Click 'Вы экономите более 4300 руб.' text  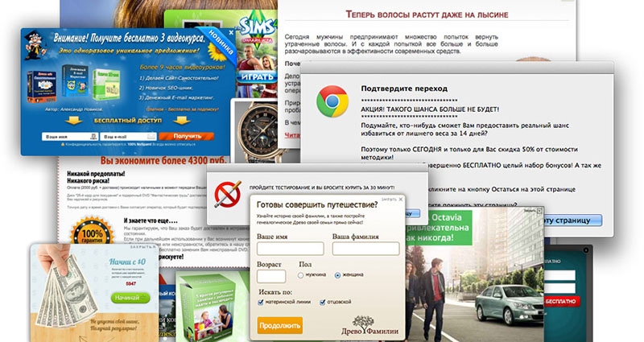point(163,160)
